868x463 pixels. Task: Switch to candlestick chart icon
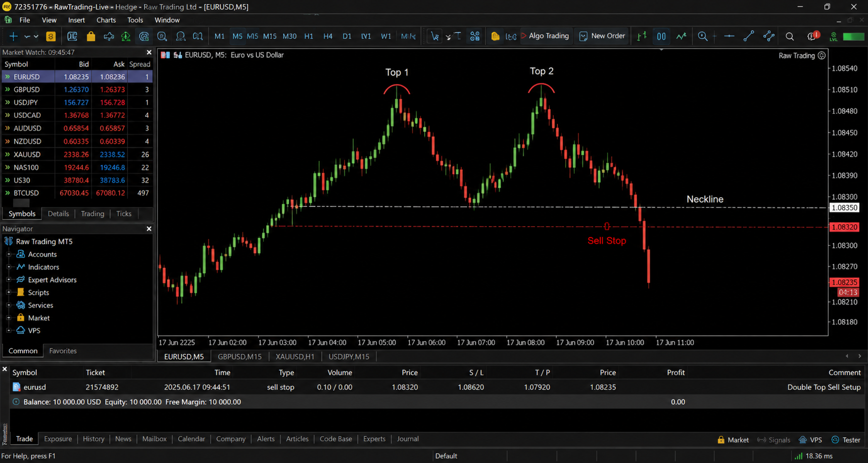[x=661, y=36]
